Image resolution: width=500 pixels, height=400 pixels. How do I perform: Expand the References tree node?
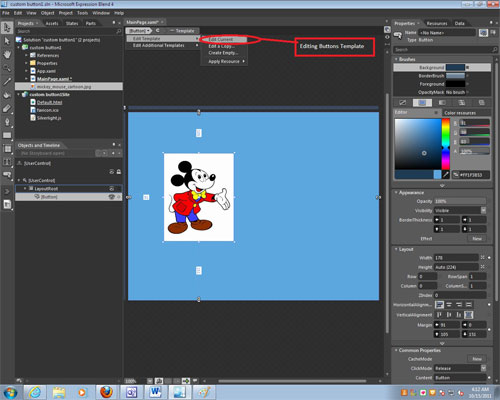pos(26,55)
